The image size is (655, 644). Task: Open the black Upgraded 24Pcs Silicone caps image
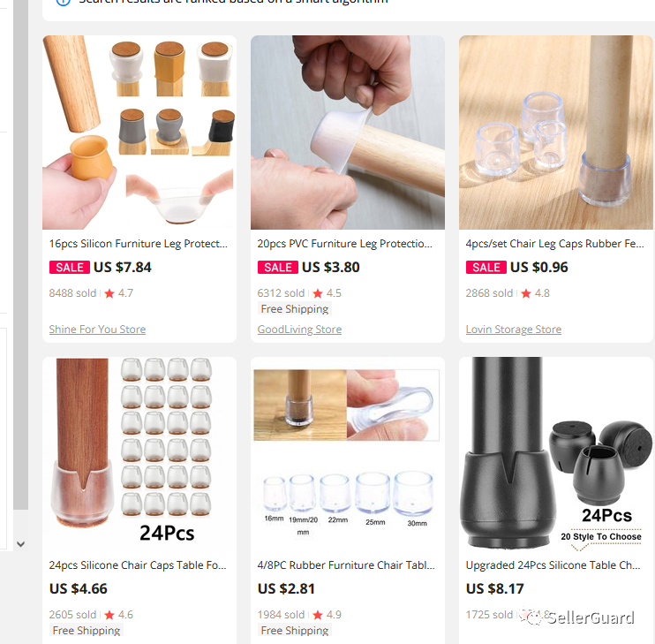click(555, 454)
